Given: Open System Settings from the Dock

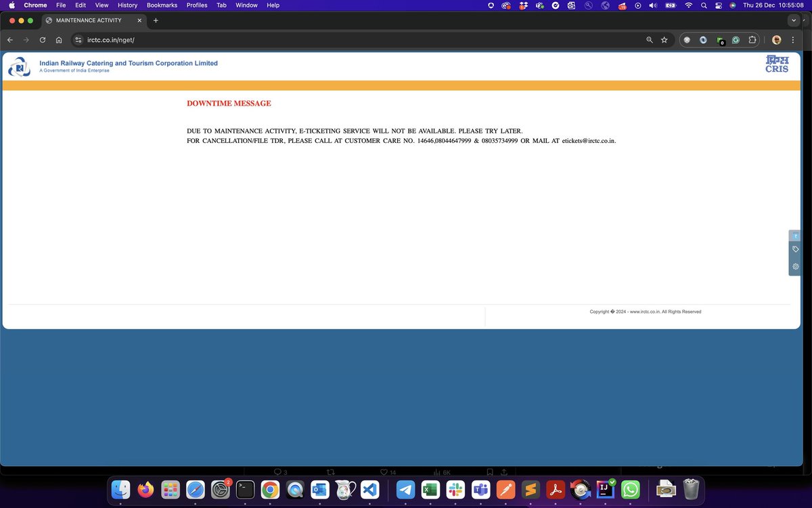Looking at the screenshot, I should [221, 489].
